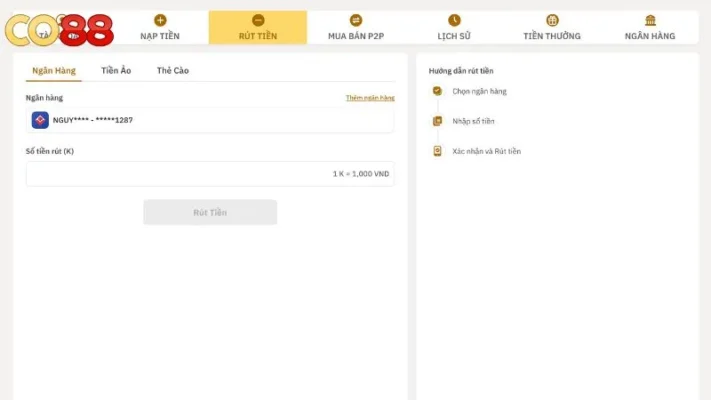Switch to the Ngân Hàng tab
This screenshot has height=400, width=711.
pos(54,71)
